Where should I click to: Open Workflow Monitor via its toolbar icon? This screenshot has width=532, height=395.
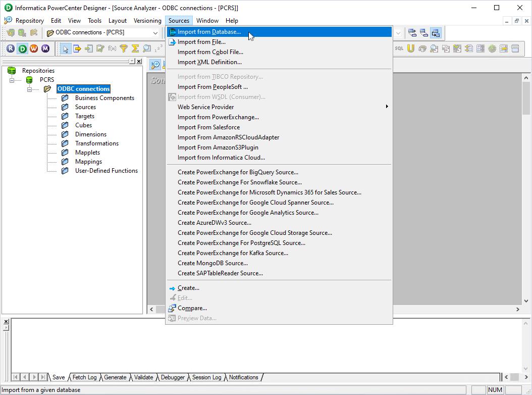45,48
